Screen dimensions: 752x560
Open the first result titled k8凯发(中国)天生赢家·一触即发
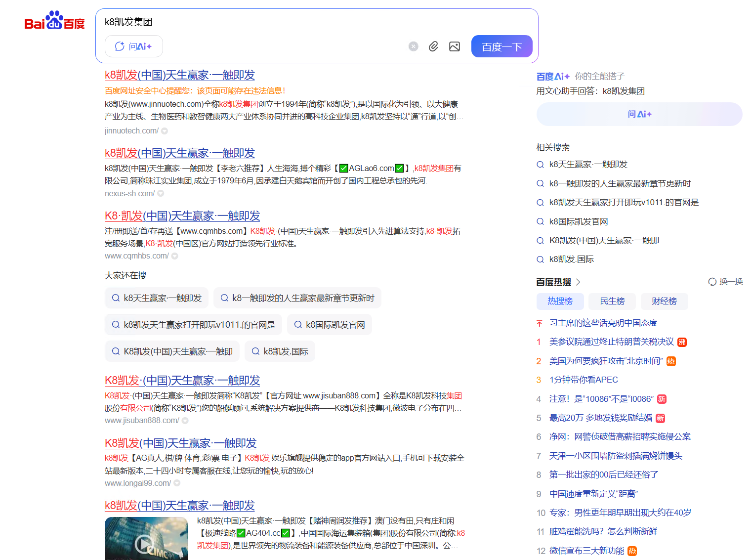[180, 75]
